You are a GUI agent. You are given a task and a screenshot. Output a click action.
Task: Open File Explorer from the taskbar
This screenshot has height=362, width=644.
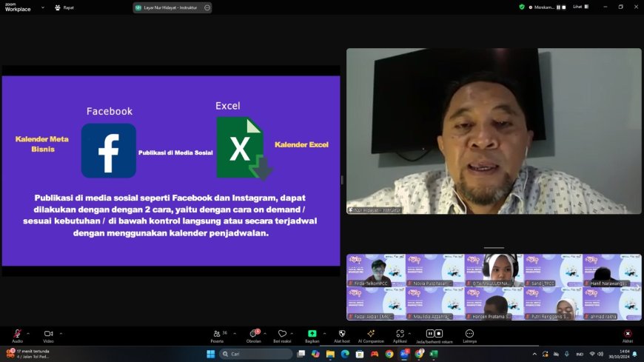[x=330, y=354]
